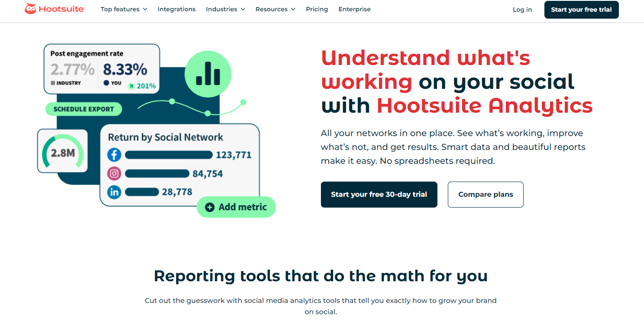This screenshot has height=322, width=644.
Task: Click the Hootsuite owl logo
Action: click(x=30, y=8)
